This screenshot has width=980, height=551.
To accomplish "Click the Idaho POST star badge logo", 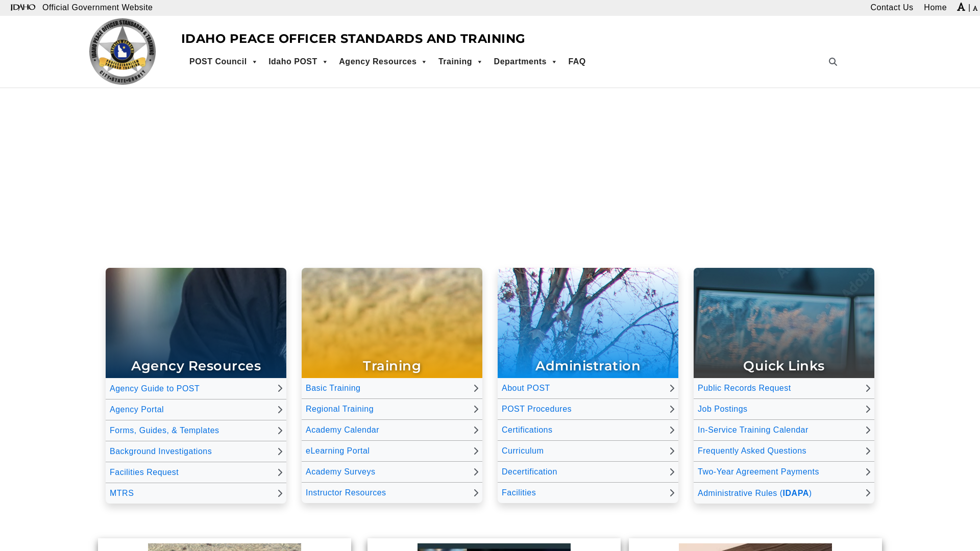I will click(122, 52).
